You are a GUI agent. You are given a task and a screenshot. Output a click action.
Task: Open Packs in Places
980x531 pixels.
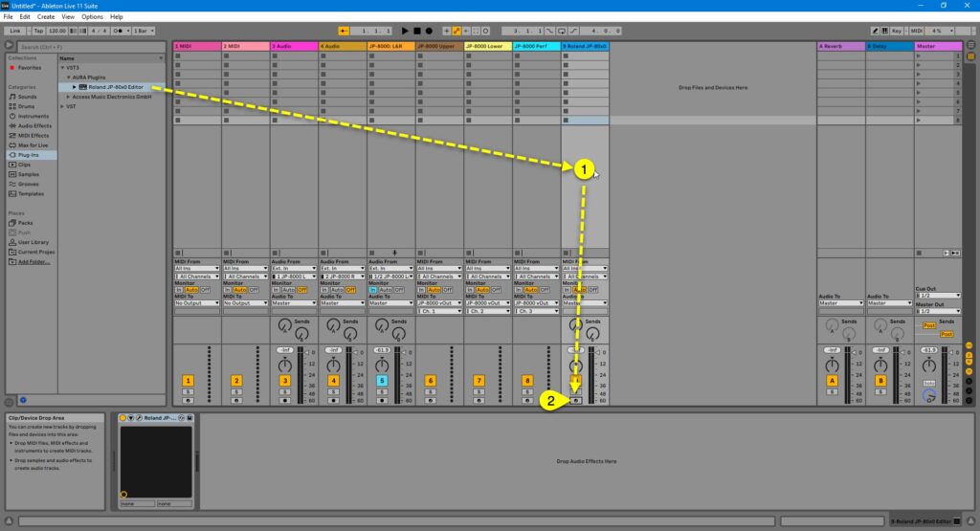click(21, 222)
